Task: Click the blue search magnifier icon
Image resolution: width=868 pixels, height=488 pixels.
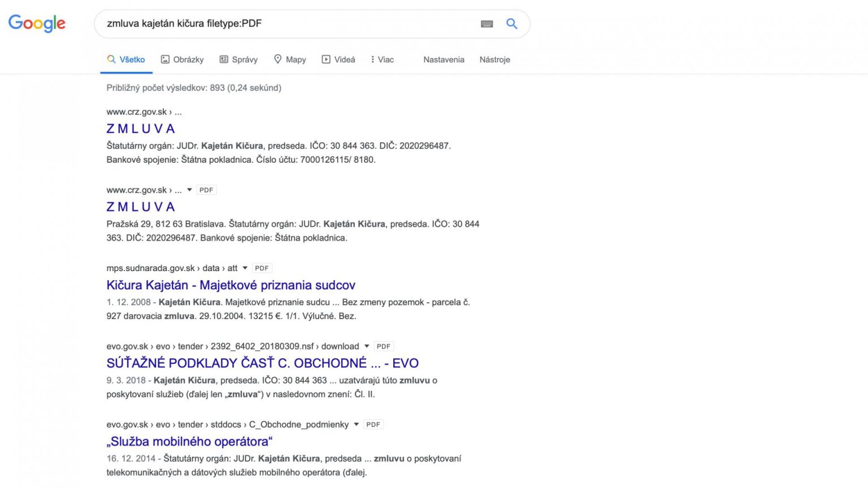Action: pos(511,24)
